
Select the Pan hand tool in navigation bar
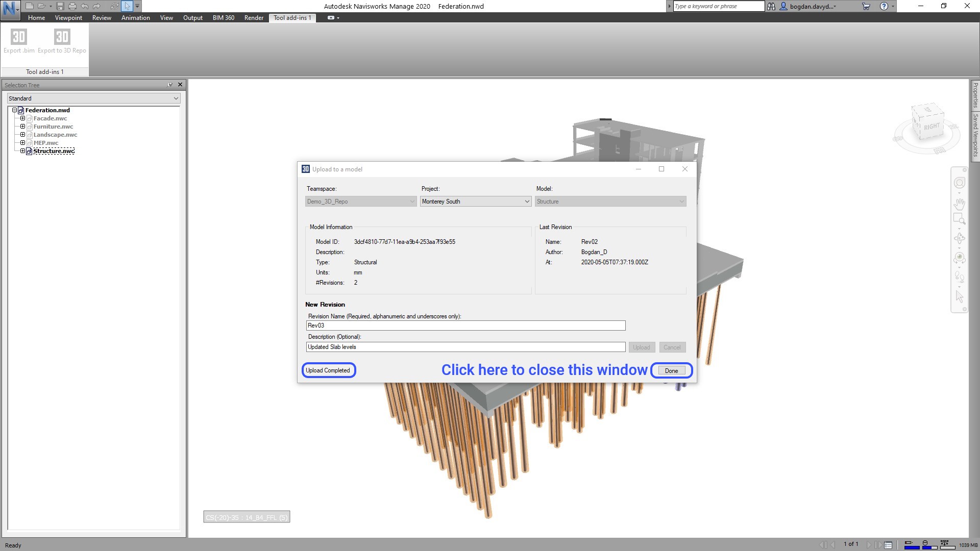pyautogui.click(x=959, y=204)
